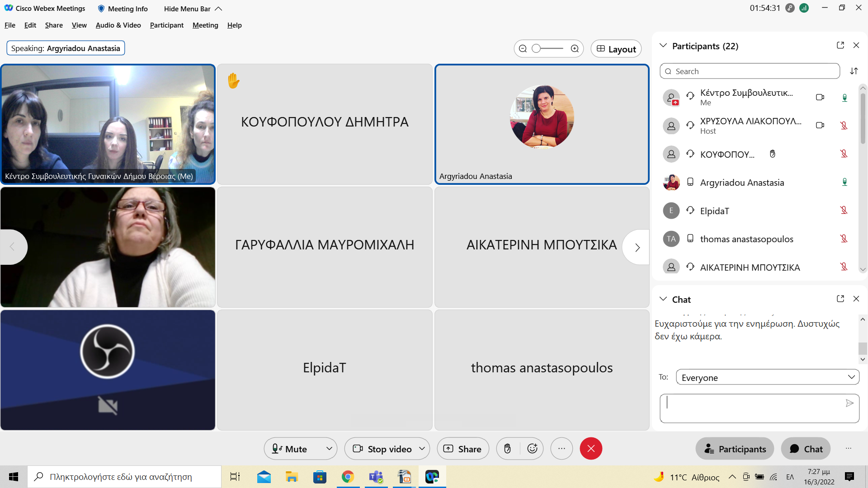Open the Participant menu
The image size is (868, 488).
pyautogui.click(x=167, y=25)
